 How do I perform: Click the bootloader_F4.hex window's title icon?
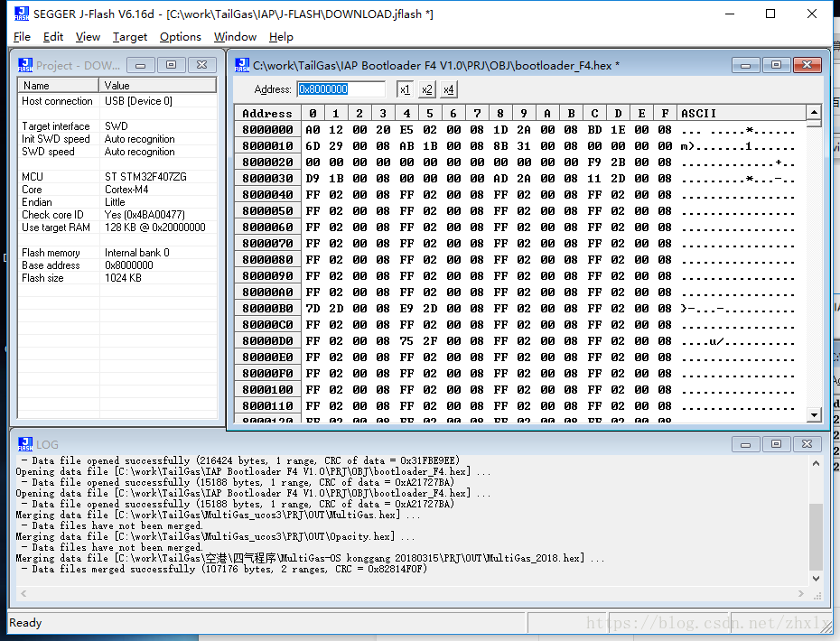click(x=242, y=65)
